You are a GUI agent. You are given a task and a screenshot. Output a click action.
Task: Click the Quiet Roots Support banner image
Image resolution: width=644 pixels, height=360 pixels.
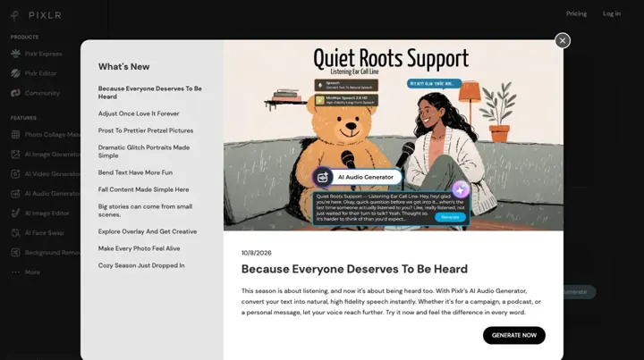394,135
